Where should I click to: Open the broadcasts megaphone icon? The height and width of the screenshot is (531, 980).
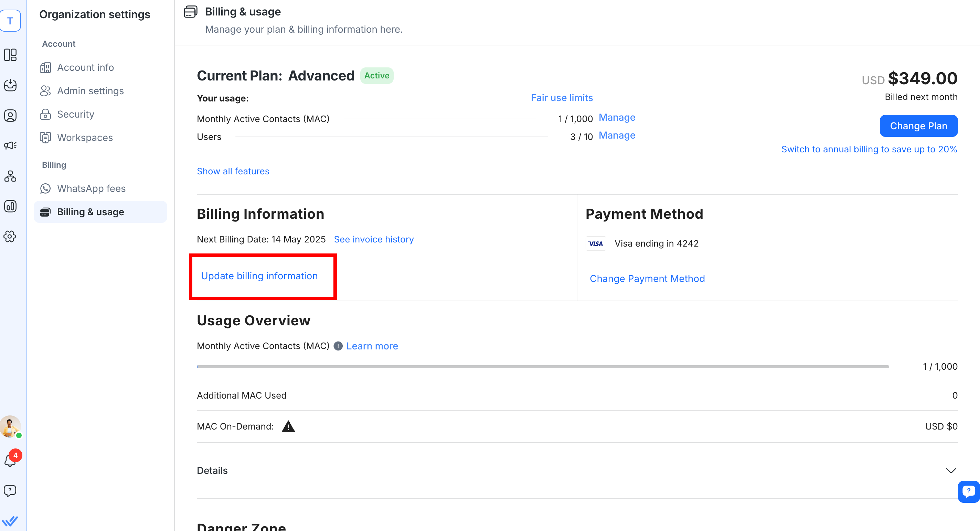[10, 145]
